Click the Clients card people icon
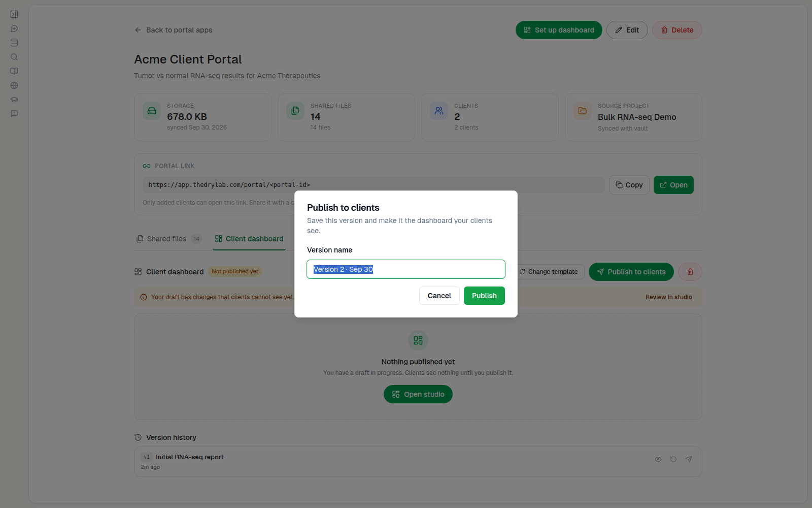Viewport: 812px width, 508px height. coord(439,111)
